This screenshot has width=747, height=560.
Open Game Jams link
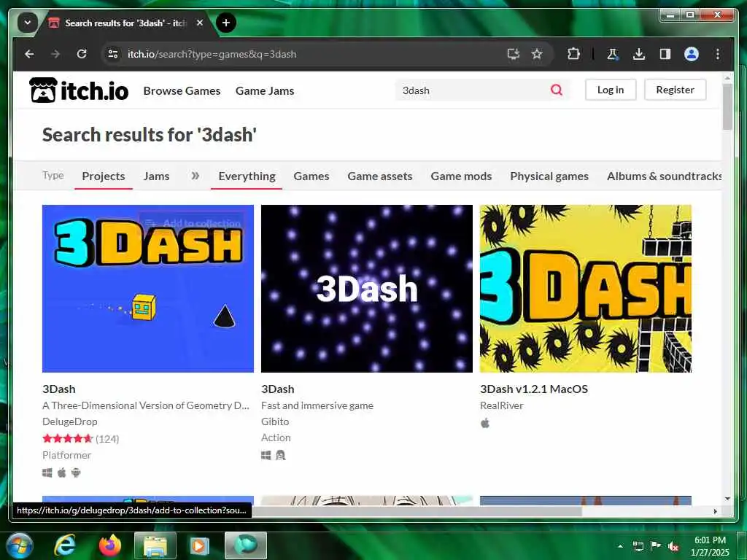click(265, 90)
